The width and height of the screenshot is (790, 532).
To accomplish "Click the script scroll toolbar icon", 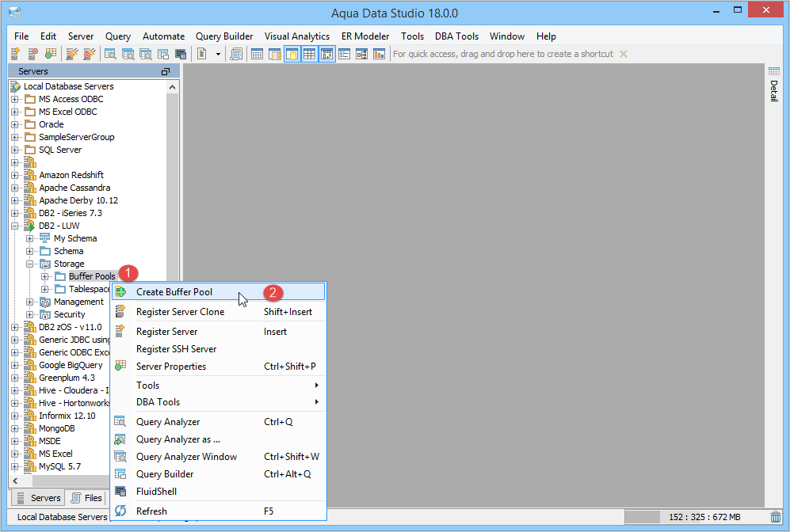I will (x=236, y=53).
